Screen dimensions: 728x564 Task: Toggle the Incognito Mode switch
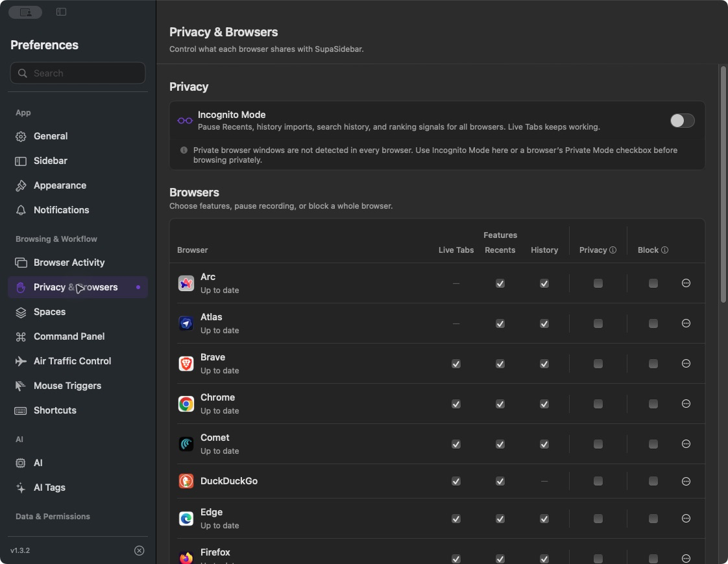pos(682,121)
